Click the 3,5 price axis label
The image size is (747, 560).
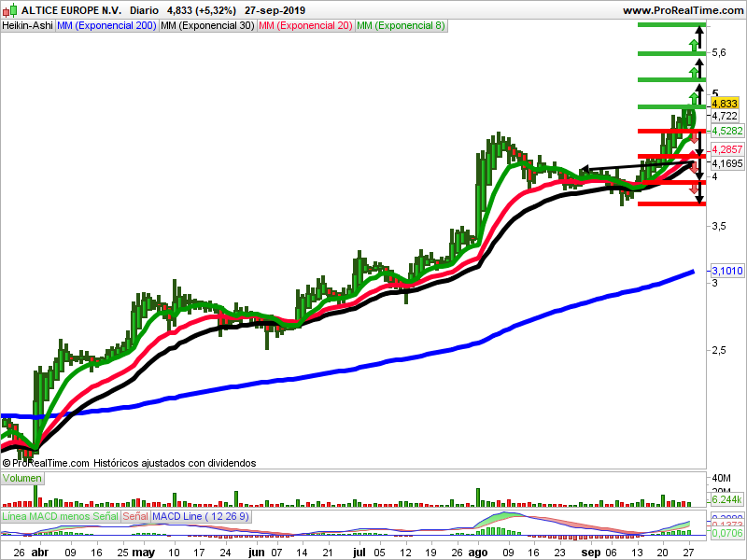click(719, 226)
